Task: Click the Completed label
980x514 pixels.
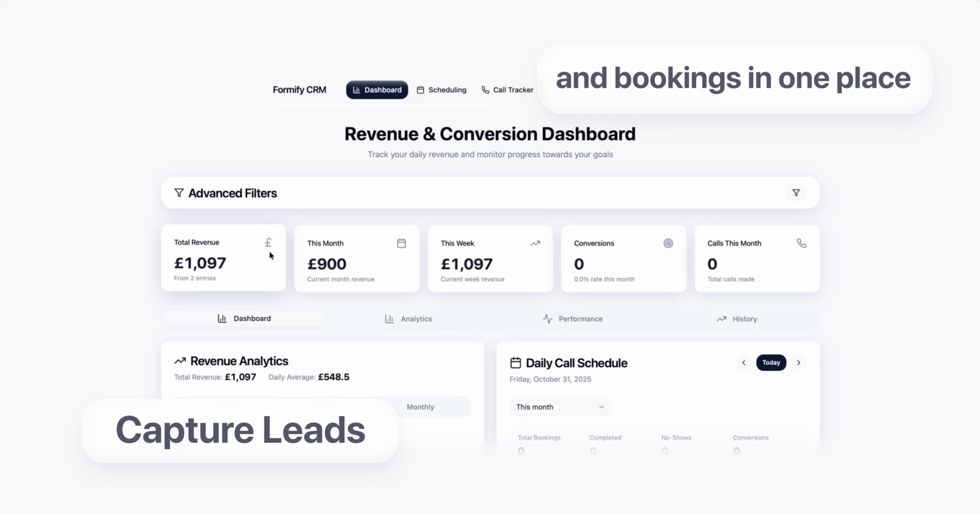Action: 605,437
